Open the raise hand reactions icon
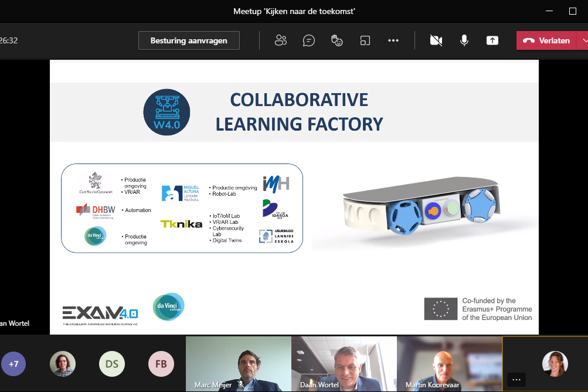The image size is (588, 392). 337,40
